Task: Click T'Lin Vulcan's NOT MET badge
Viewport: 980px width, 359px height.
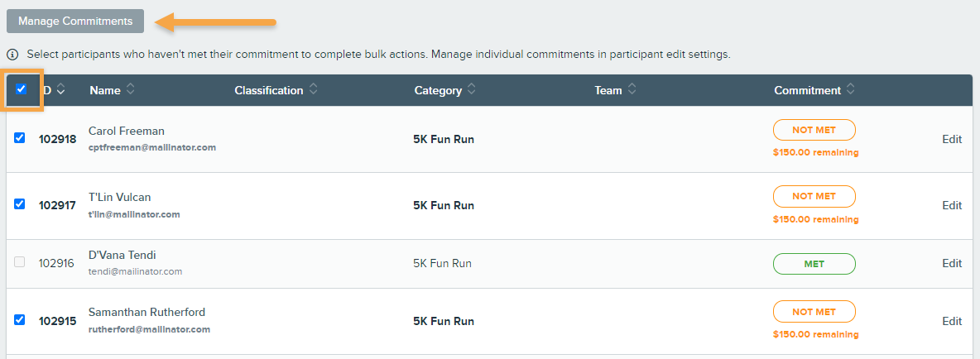Action: [x=814, y=196]
